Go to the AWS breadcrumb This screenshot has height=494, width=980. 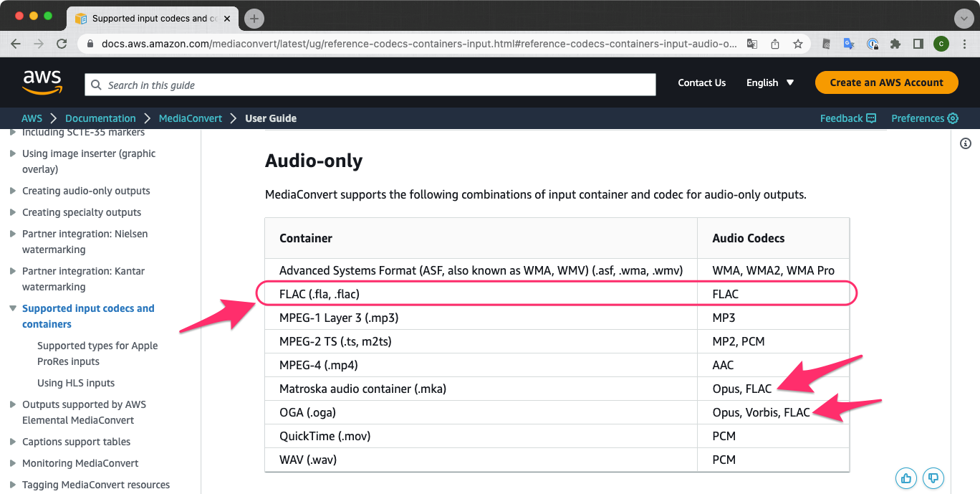point(32,118)
